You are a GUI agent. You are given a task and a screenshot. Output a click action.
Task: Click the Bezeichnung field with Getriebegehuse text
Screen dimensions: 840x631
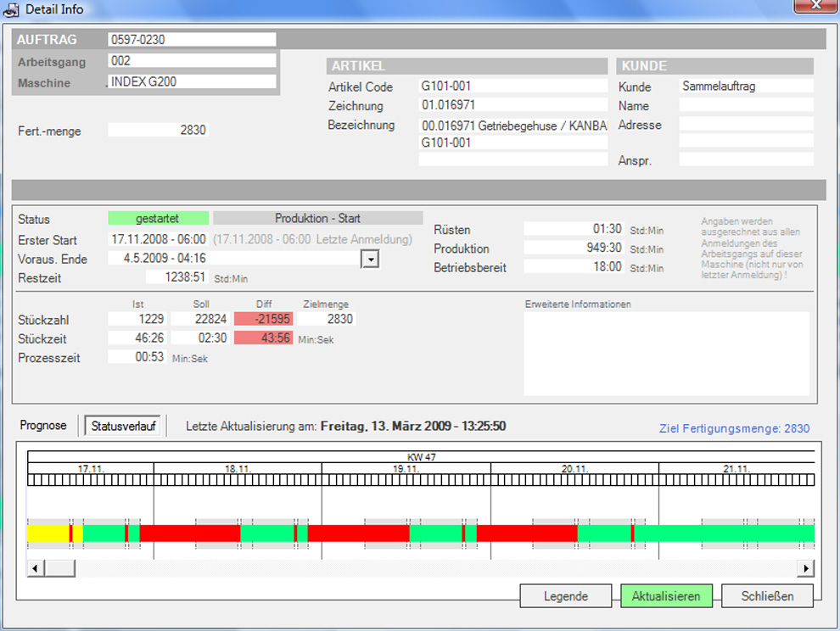[x=513, y=126]
